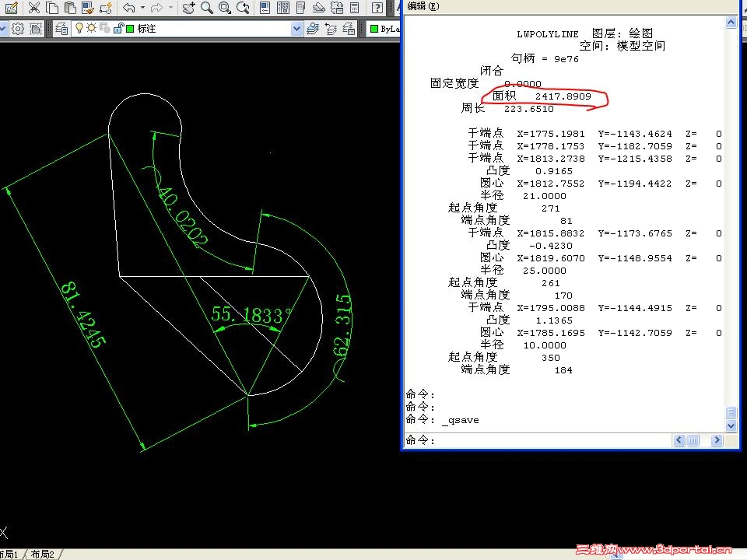Expand the Undo history dropdown arrow
This screenshot has width=747, height=560.
click(x=142, y=7)
